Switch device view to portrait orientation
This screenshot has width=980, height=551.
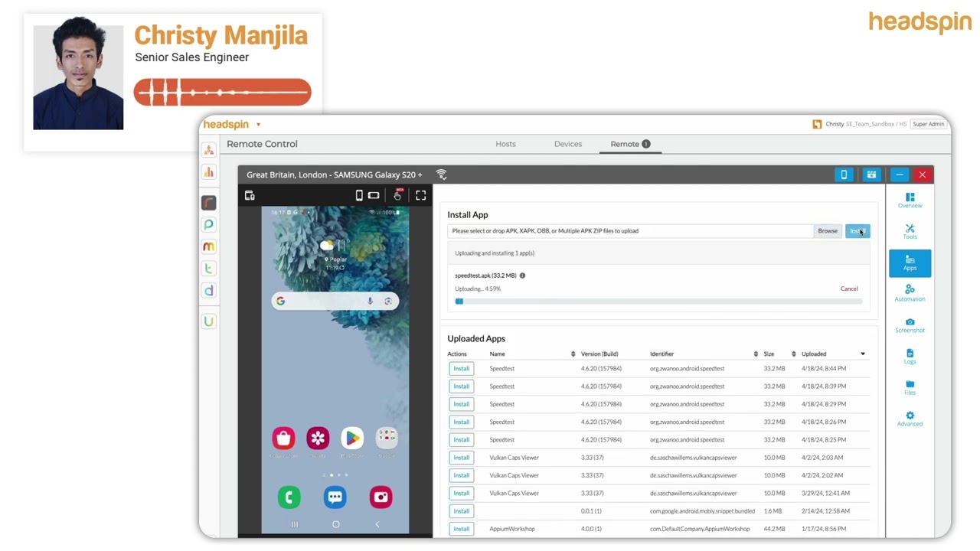[359, 195]
